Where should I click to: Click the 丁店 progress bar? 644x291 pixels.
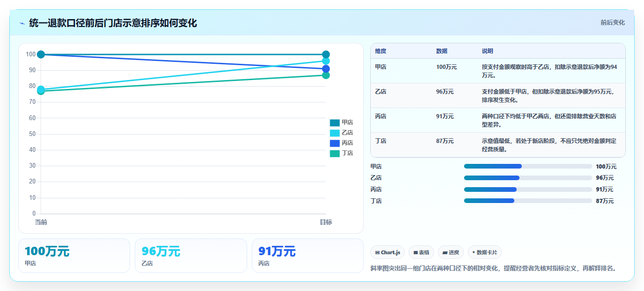[x=528, y=201]
